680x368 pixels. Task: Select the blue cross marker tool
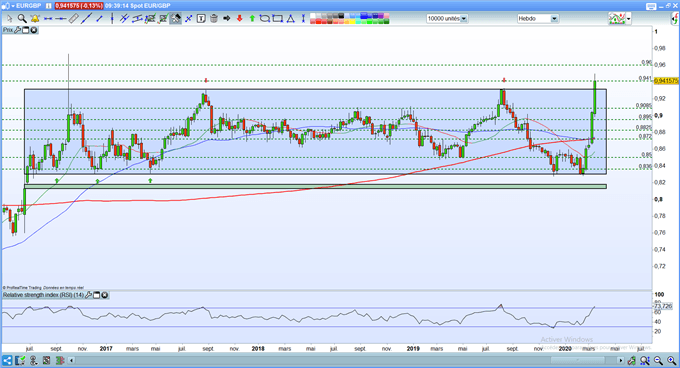tap(189, 19)
